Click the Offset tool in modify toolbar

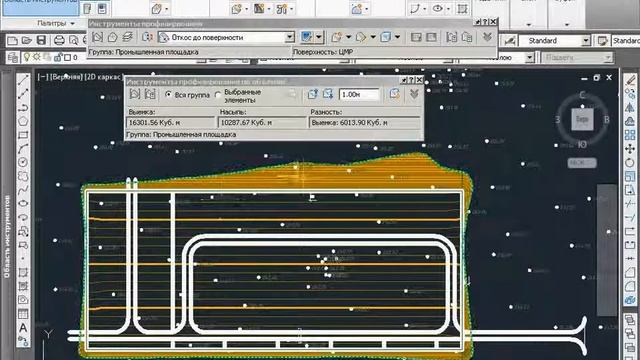click(630, 121)
